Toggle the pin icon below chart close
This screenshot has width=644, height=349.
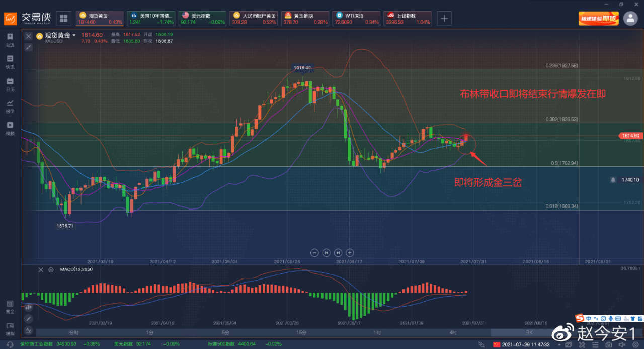(28, 47)
